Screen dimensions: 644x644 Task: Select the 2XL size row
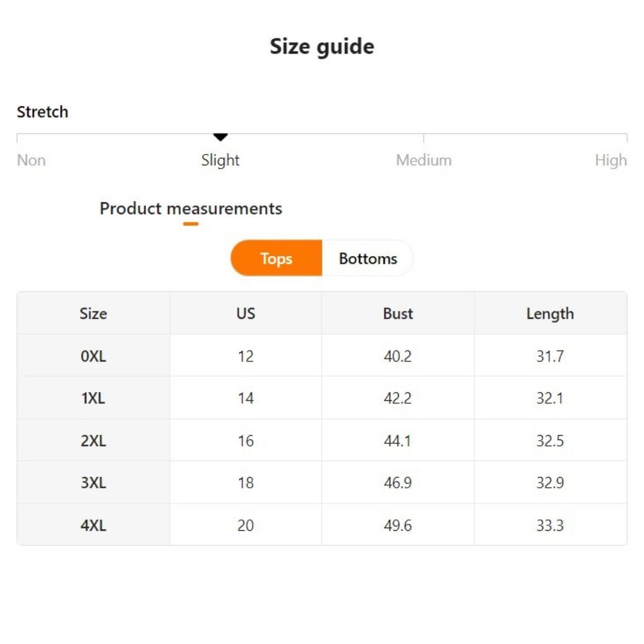coord(93,441)
